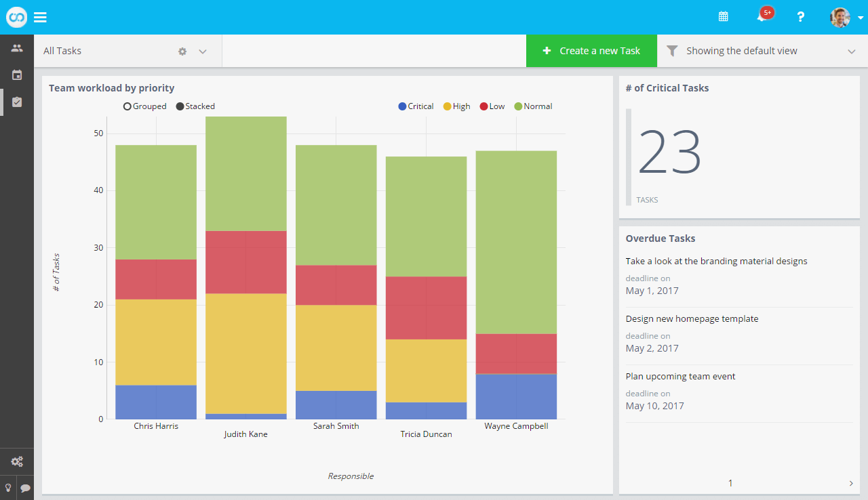Image resolution: width=868 pixels, height=500 pixels.
Task: Open the notifications bell with 5+ badge
Action: pyautogui.click(x=763, y=16)
